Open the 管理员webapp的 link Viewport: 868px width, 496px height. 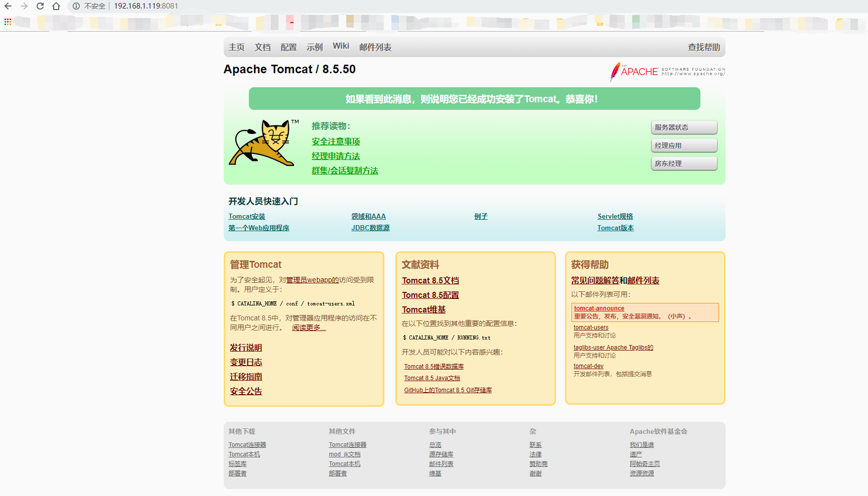[312, 280]
